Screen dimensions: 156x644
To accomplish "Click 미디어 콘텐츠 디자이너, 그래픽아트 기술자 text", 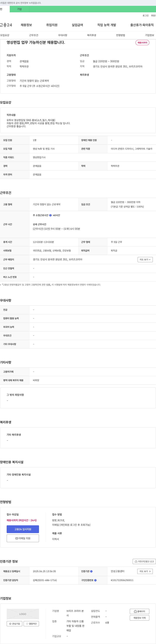I will 131,149.
